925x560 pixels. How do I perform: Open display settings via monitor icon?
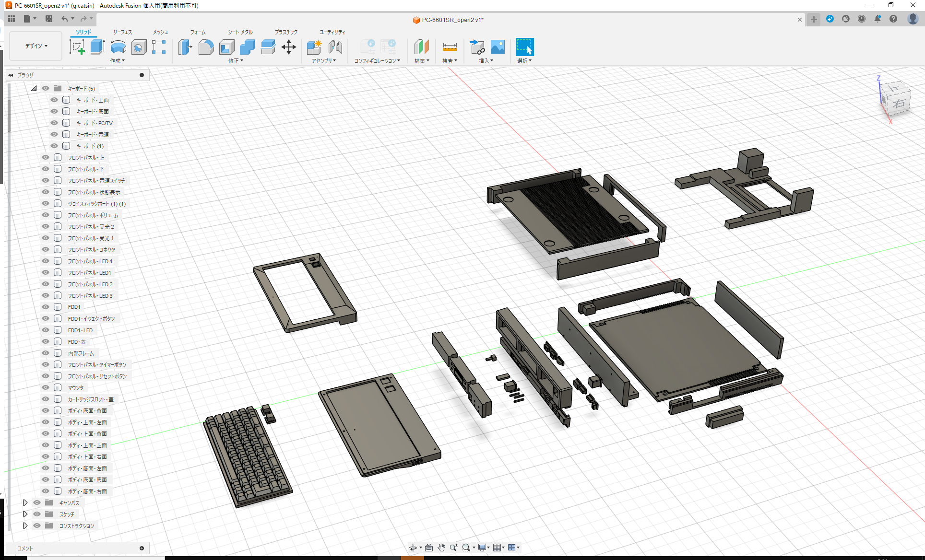[483, 547]
